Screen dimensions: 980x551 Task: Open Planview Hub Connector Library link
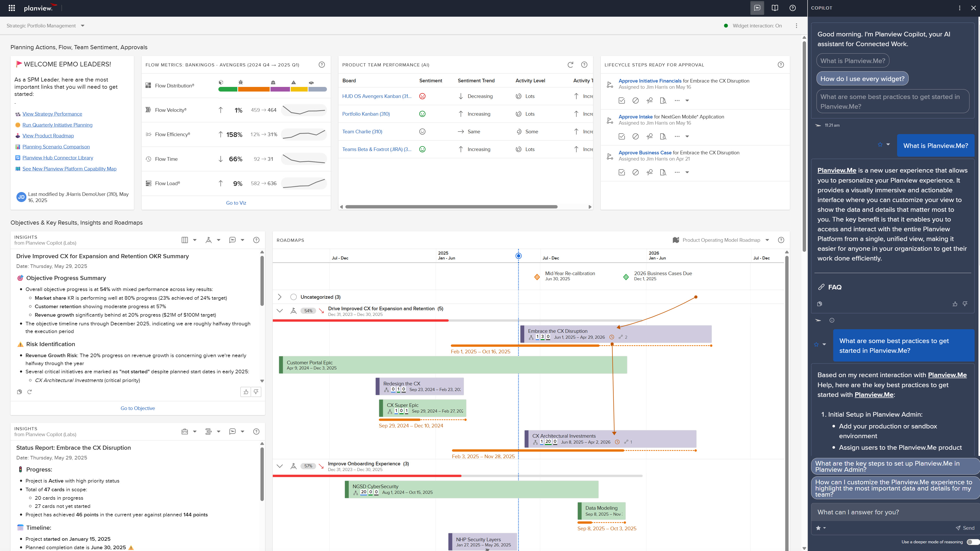tap(58, 158)
